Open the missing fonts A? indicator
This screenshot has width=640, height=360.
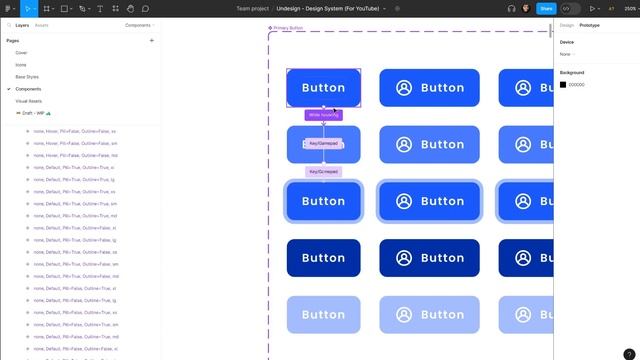(x=611, y=9)
